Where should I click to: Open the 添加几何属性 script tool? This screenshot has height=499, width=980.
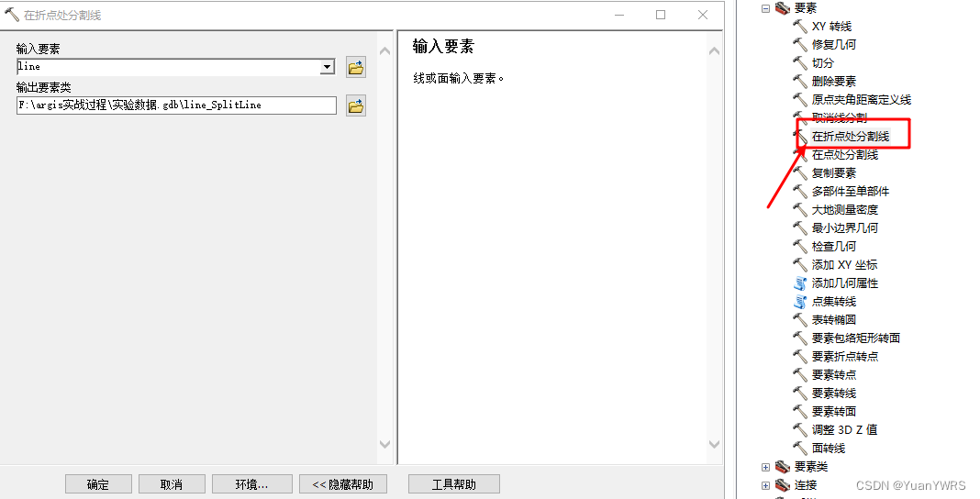coord(845,283)
